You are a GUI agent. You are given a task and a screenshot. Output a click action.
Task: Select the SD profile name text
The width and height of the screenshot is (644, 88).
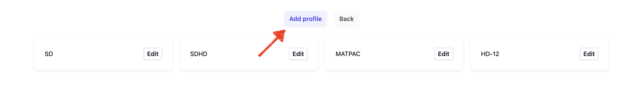(x=49, y=54)
